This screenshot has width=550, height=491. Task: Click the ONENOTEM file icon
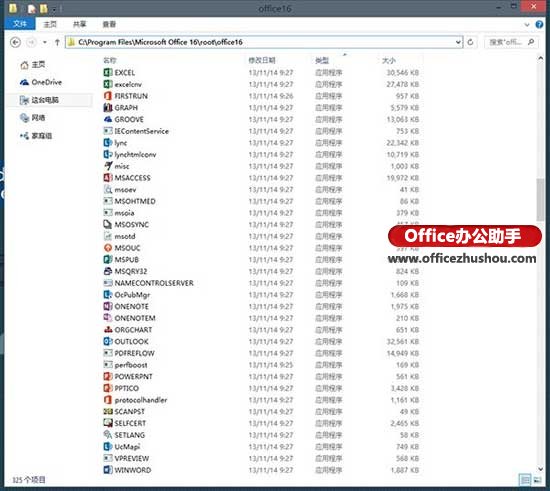point(108,318)
